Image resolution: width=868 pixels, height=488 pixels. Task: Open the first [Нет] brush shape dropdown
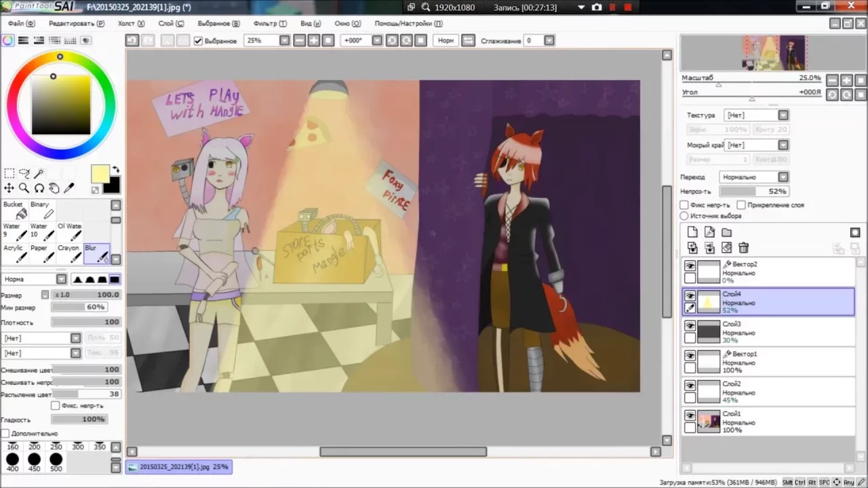(41, 338)
